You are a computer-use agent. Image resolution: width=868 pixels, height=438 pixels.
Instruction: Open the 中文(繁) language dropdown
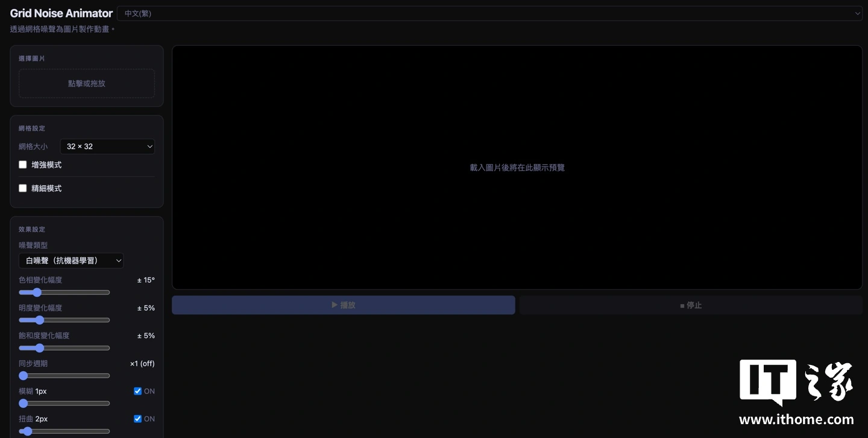pyautogui.click(x=489, y=13)
